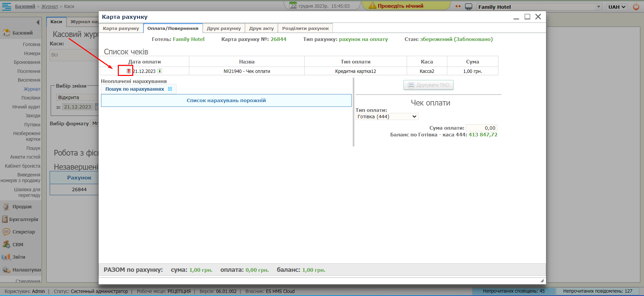Open the Карта рахунку tab
This screenshot has width=644, height=296.
tap(121, 28)
